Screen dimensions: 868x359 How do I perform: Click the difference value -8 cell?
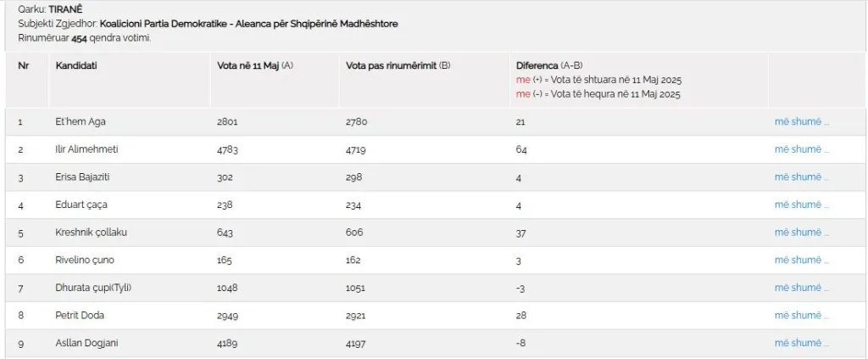click(520, 344)
